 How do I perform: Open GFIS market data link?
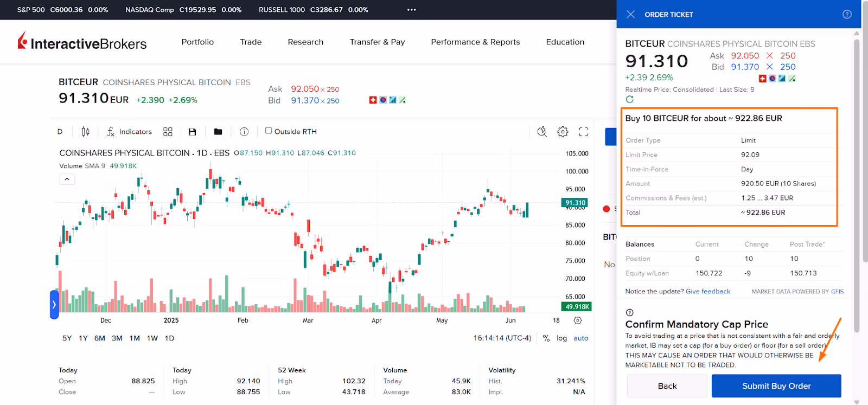pos(837,292)
